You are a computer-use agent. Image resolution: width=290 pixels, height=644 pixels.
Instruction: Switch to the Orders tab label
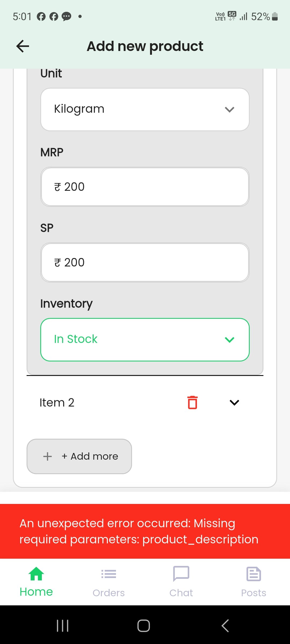point(109,593)
